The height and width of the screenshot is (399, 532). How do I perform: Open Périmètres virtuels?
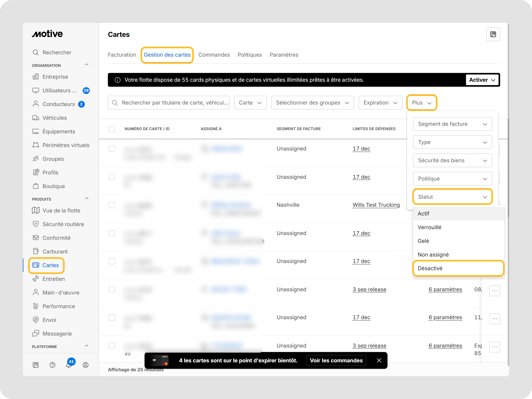pos(61,145)
